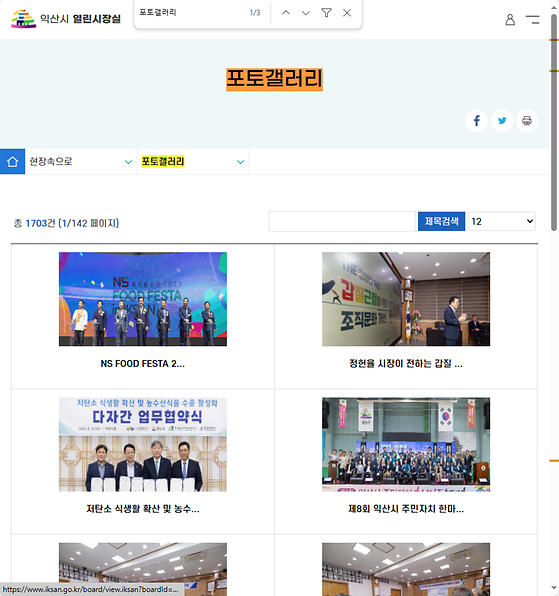Click the (1/142 페이지) page count text
The height and width of the screenshot is (596, 559).
88,223
